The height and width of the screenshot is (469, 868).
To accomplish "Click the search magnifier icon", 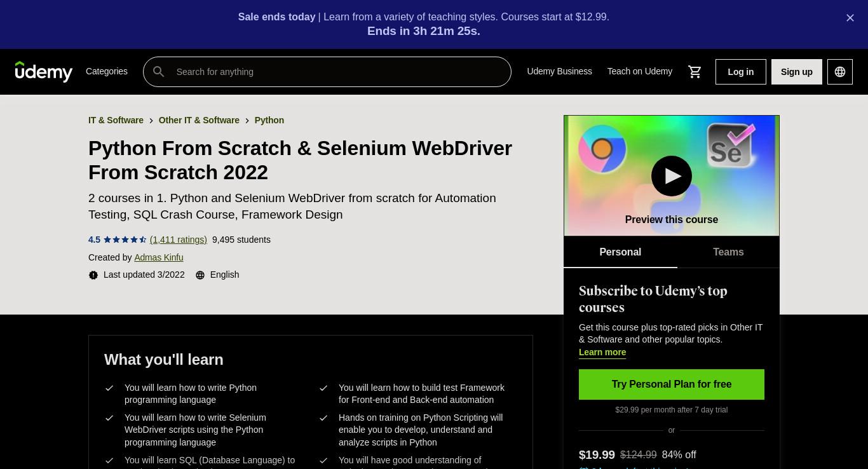I will point(159,72).
